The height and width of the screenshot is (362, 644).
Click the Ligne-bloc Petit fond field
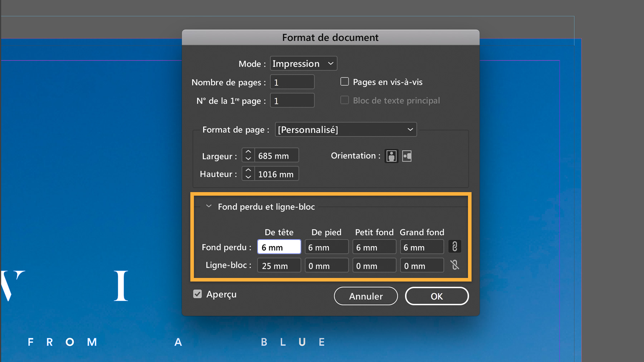click(x=374, y=265)
